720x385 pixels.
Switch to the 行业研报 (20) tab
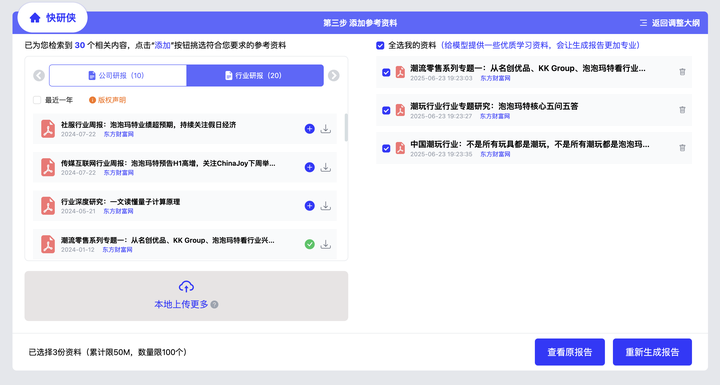tap(255, 75)
